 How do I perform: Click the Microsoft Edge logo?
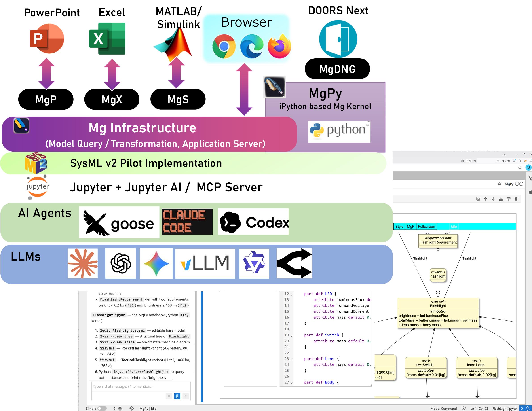(252, 46)
